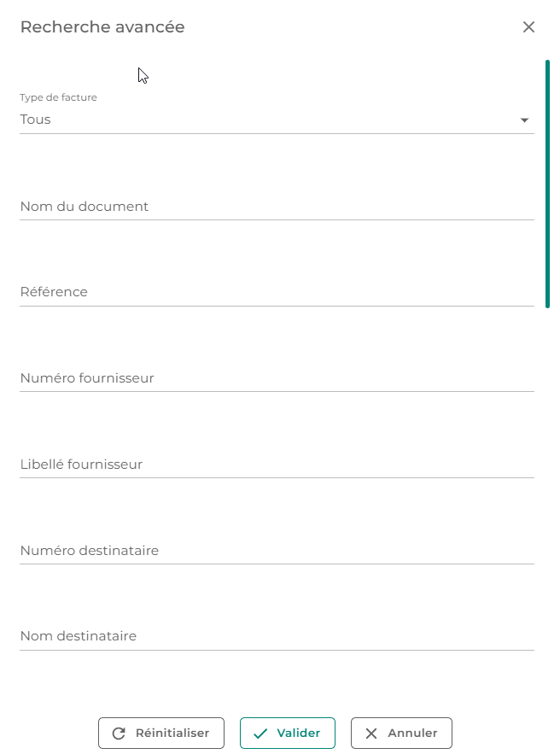
Task: Click the circular arrow icon on Réinitialiser
Action: pyautogui.click(x=119, y=734)
